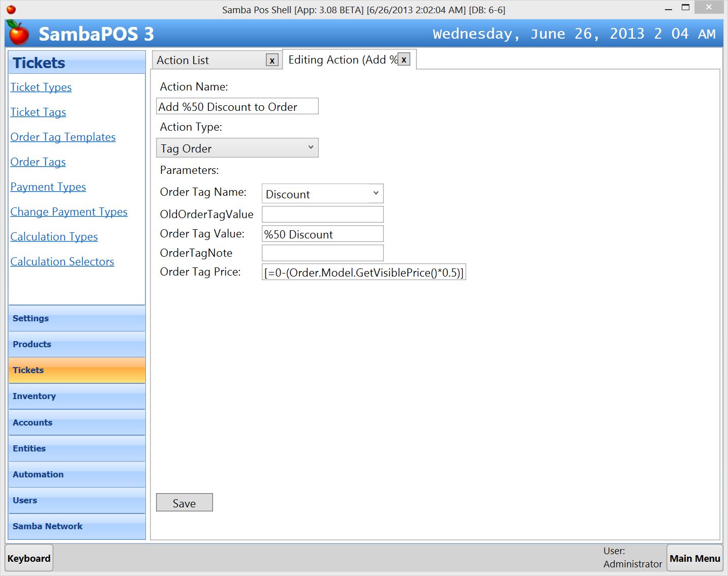728x576 pixels.
Task: Close the Action List tab
Action: click(272, 60)
